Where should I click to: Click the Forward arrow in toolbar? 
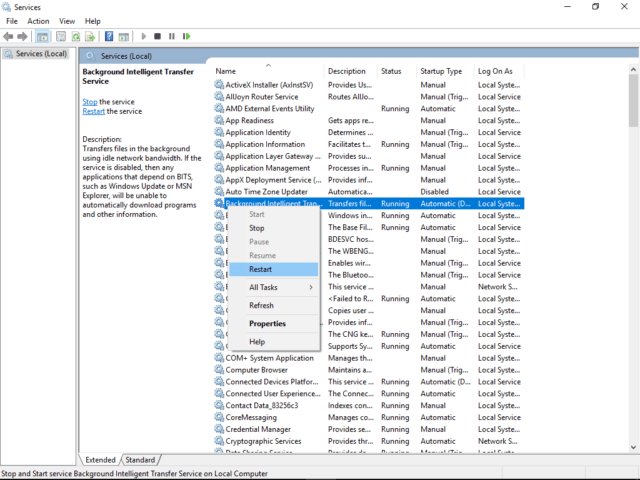click(22, 36)
